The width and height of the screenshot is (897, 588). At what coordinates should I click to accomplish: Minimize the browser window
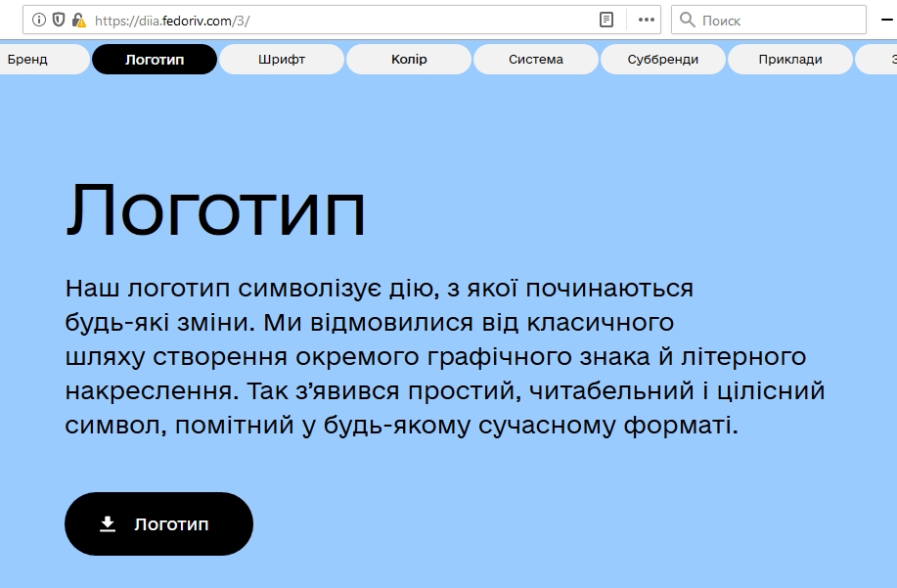tap(886, 20)
